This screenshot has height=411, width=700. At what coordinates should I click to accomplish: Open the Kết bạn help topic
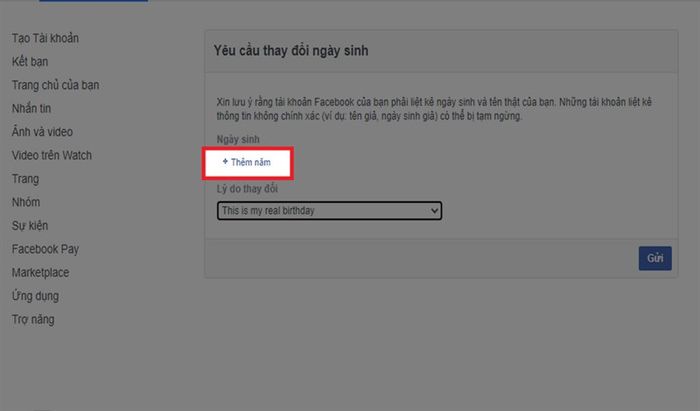tap(30, 62)
